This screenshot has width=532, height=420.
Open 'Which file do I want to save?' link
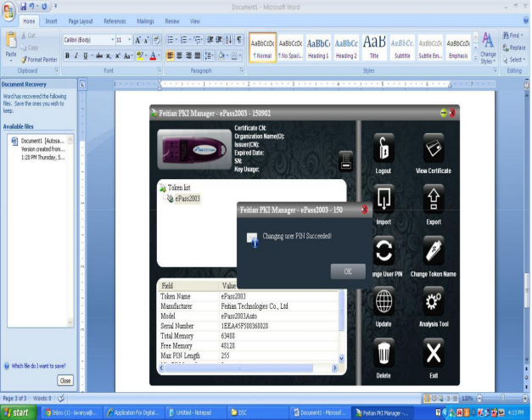[x=38, y=366]
